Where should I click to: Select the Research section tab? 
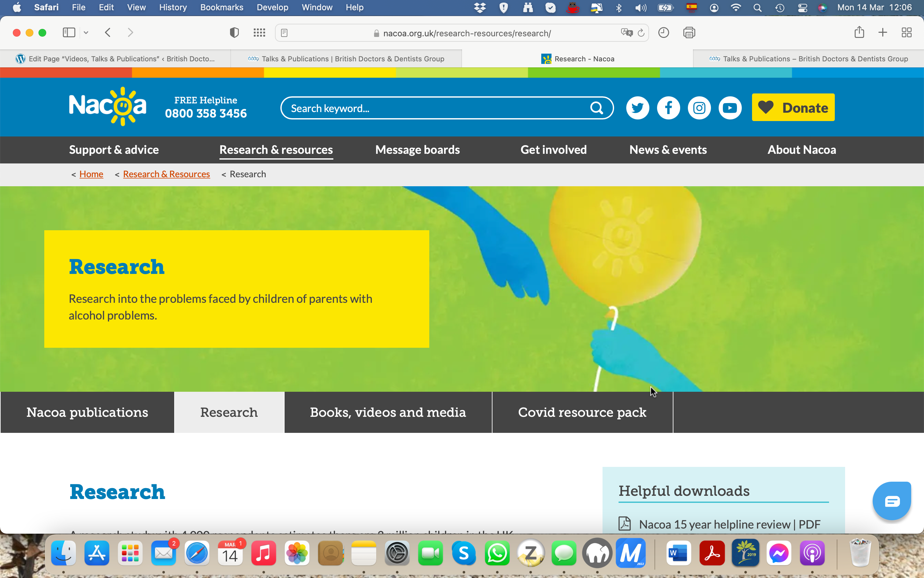tap(229, 413)
